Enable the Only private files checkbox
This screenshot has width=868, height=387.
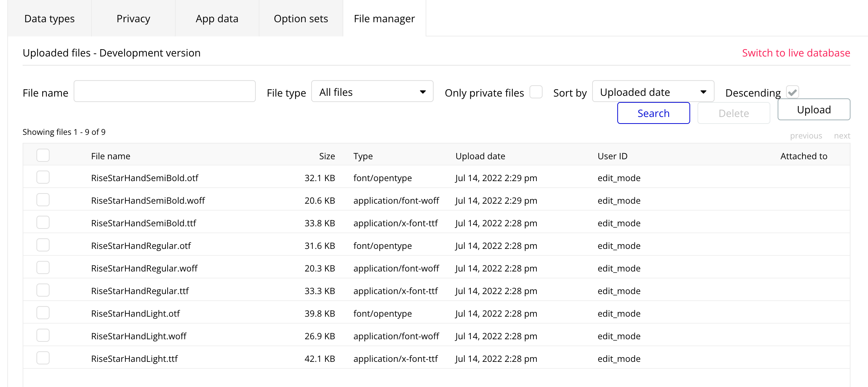536,92
